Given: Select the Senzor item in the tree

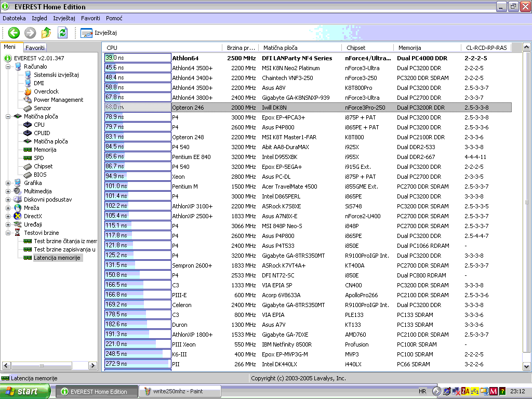Looking at the screenshot, I should [x=42, y=108].
